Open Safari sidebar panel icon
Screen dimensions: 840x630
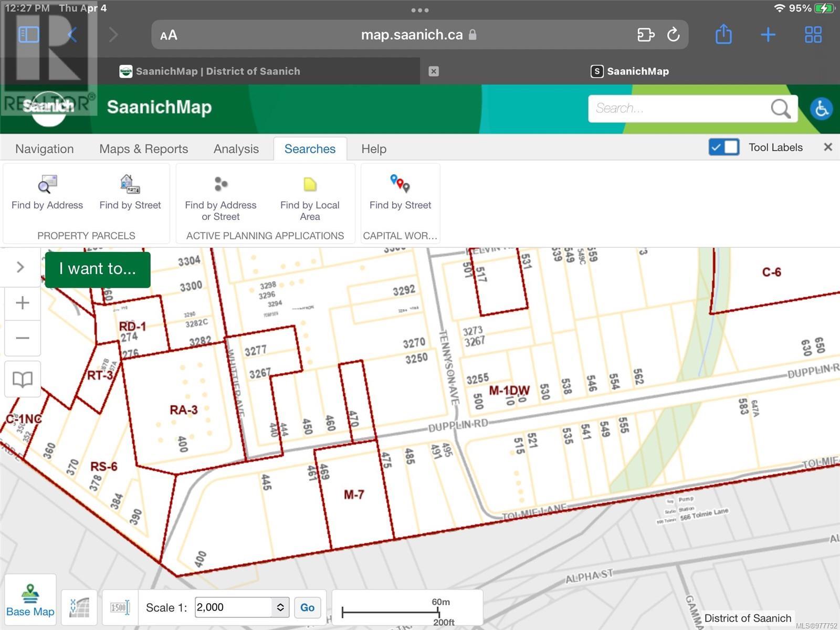pos(29,35)
